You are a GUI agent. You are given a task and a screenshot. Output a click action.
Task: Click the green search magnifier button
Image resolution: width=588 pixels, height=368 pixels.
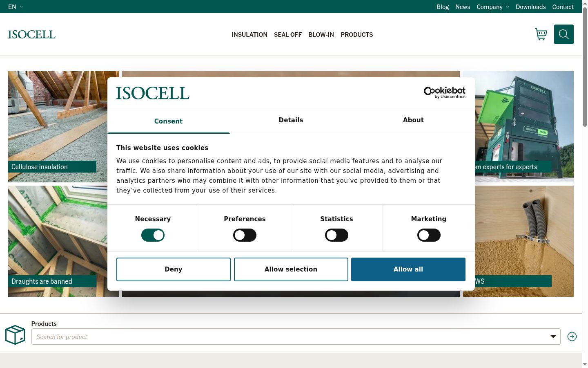coord(564,34)
